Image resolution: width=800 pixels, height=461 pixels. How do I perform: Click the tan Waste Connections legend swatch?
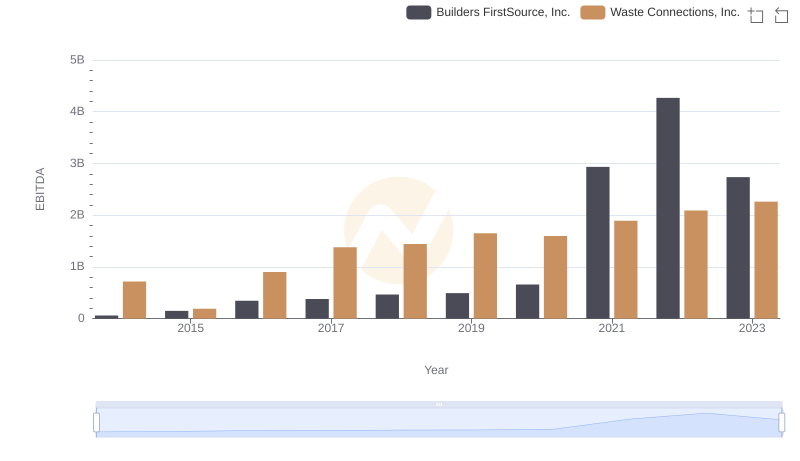click(592, 12)
